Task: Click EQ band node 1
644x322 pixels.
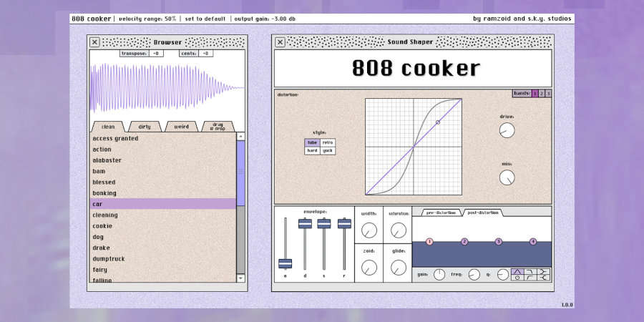Action: [x=429, y=242]
